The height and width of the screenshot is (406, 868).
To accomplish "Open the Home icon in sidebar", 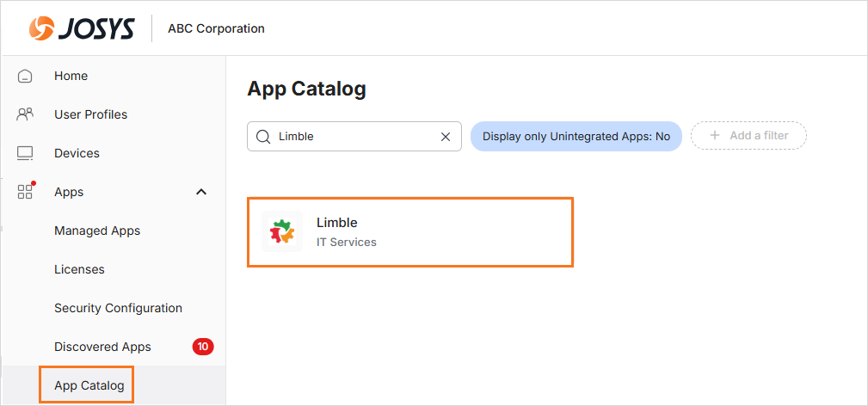I will [x=25, y=76].
